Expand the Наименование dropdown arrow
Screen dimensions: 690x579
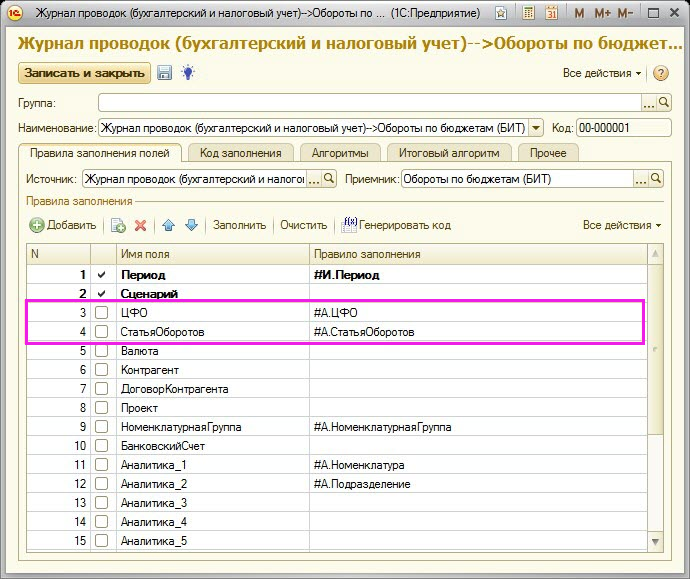pos(536,128)
